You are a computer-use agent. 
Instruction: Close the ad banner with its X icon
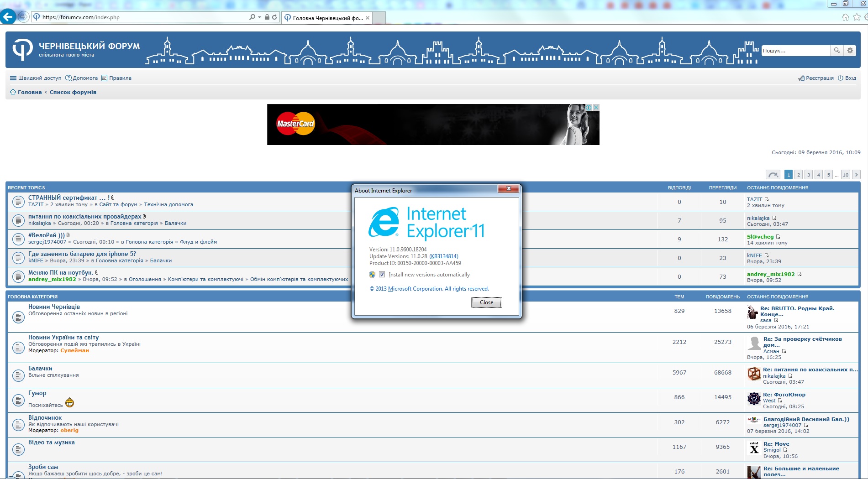tap(596, 108)
